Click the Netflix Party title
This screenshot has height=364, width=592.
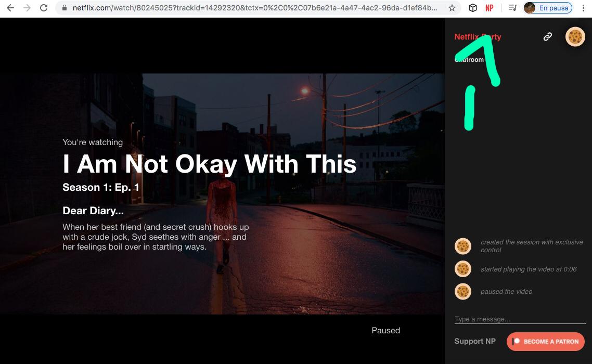478,37
